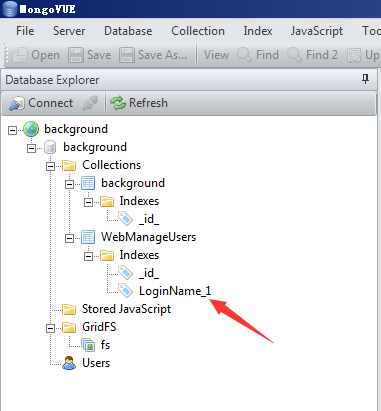The width and height of the screenshot is (381, 411).
Task: Select the top-level background server label
Action: 76,129
